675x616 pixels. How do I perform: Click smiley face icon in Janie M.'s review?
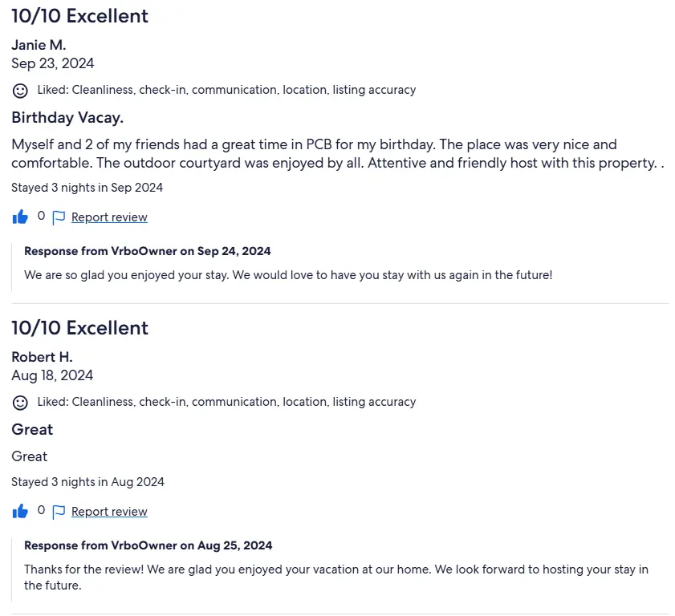click(20, 91)
